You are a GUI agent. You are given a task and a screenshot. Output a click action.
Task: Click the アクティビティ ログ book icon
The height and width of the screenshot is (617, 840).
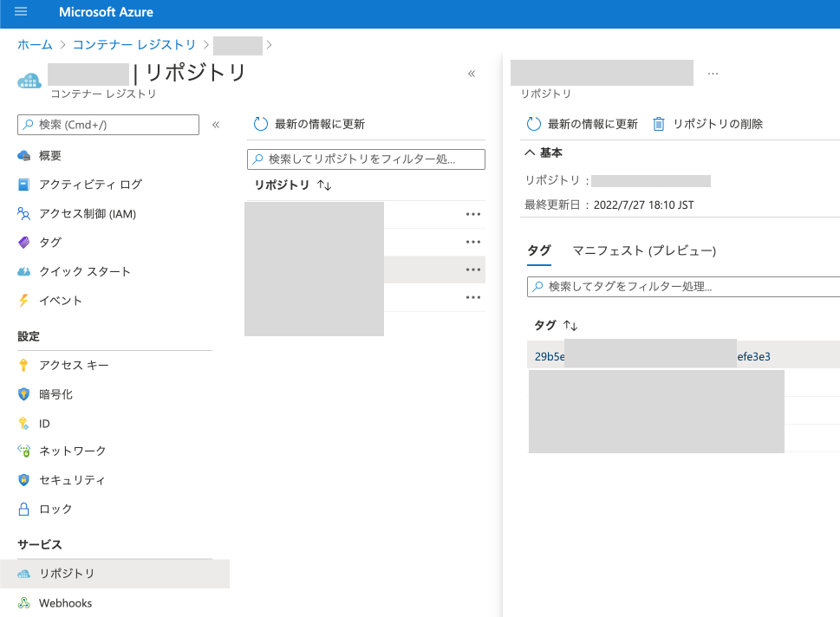click(x=23, y=185)
